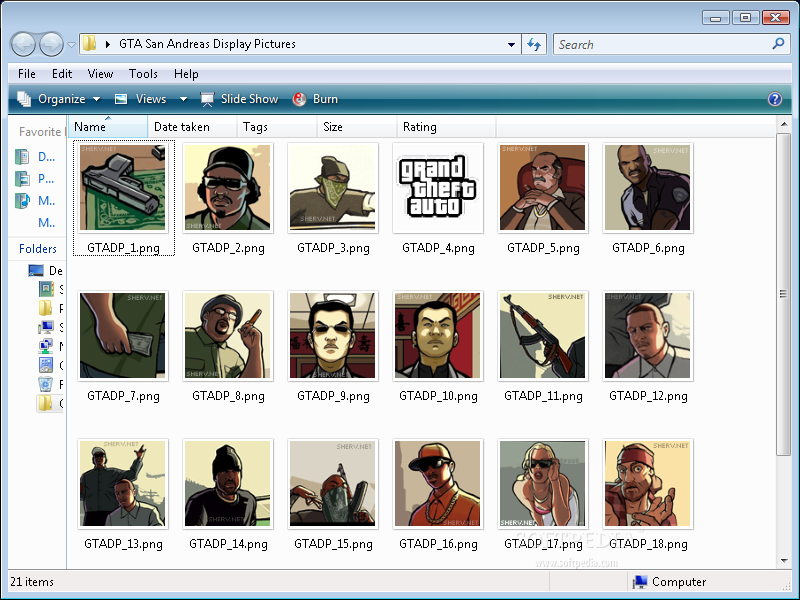Select the GTADP_13.png thumbnail

123,484
